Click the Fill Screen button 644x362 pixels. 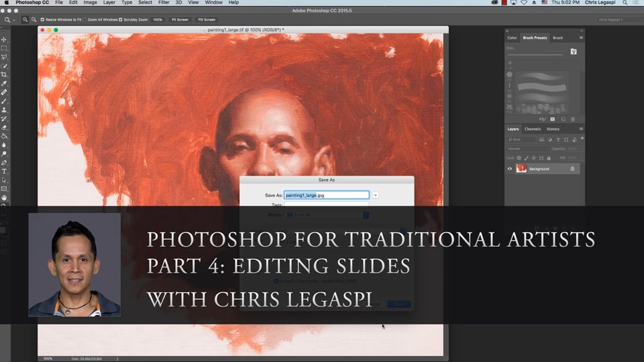207,19
